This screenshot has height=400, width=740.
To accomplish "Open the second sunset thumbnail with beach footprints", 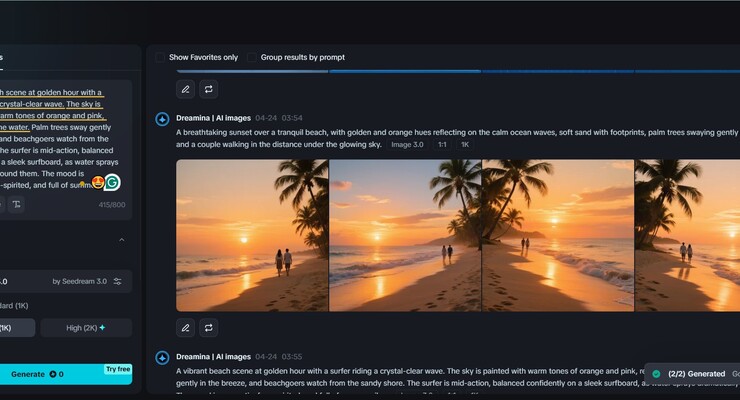I will point(405,235).
